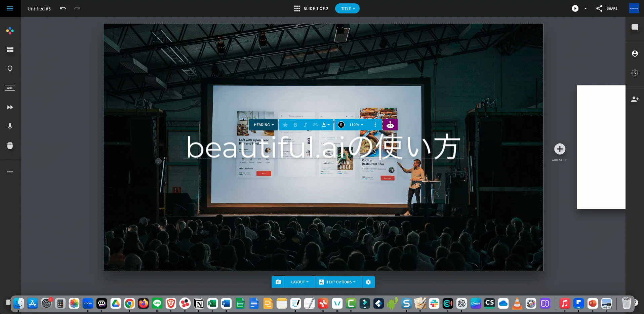Open the slide grid overview

coord(297,8)
